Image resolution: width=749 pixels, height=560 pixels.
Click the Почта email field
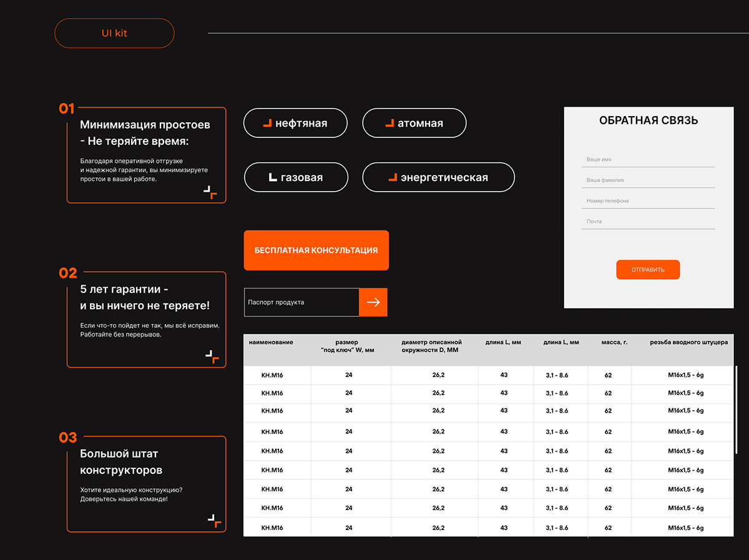[648, 222]
